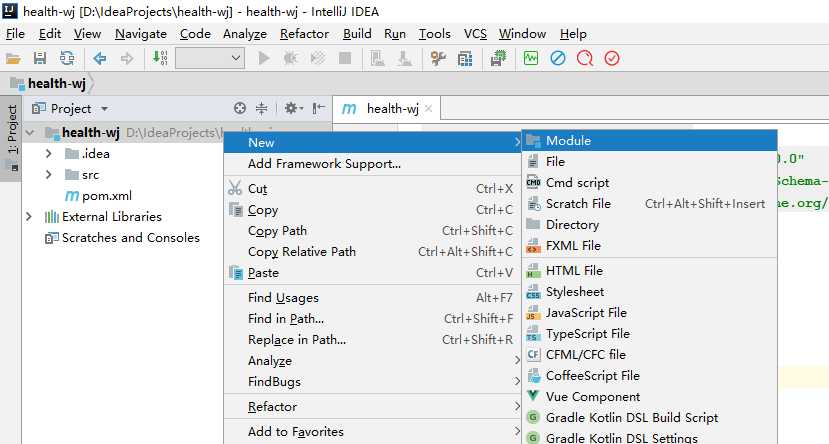Open the VCS menu
829x444 pixels.
coord(475,34)
